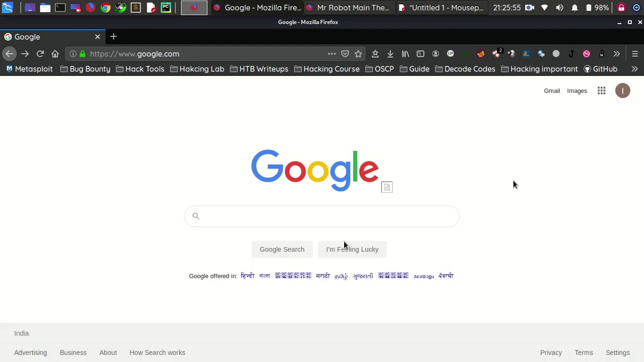
Task: Open a new tab with plus button
Action: click(x=114, y=37)
